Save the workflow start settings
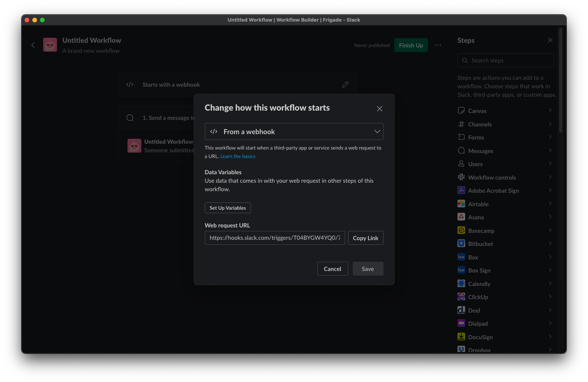 click(368, 269)
